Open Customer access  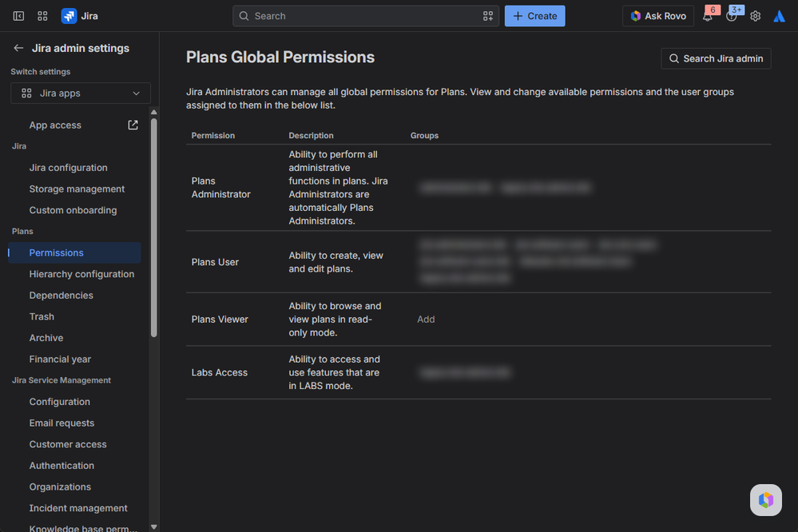point(68,444)
